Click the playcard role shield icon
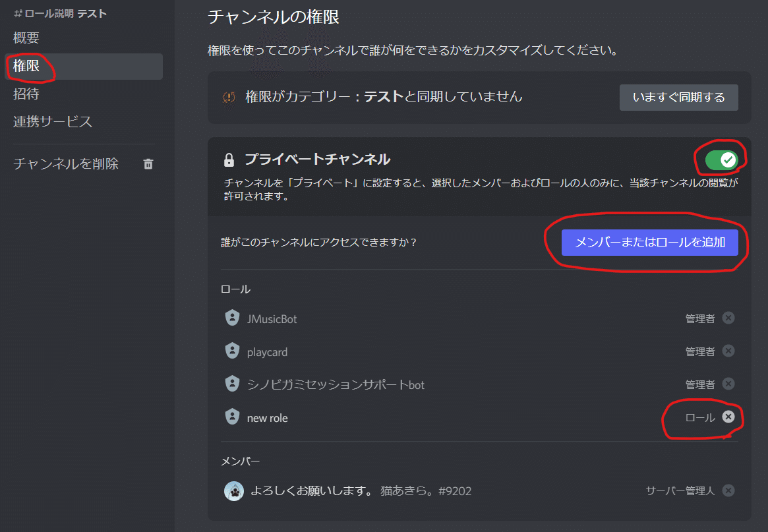This screenshot has width=768, height=532. tap(233, 351)
